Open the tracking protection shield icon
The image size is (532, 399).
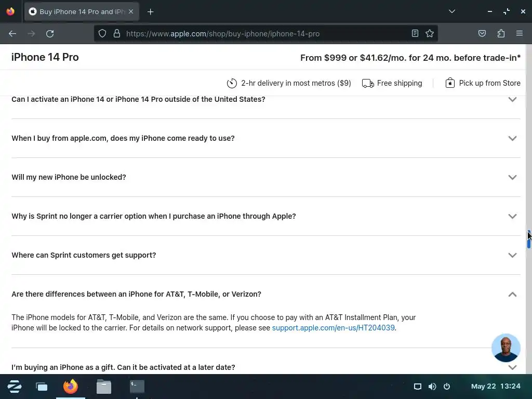[x=102, y=34]
